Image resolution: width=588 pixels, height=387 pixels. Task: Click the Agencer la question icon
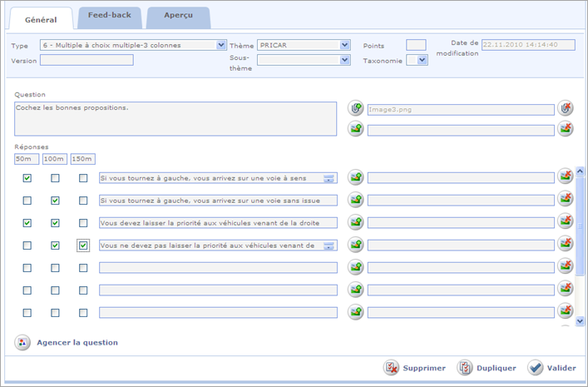coord(22,342)
